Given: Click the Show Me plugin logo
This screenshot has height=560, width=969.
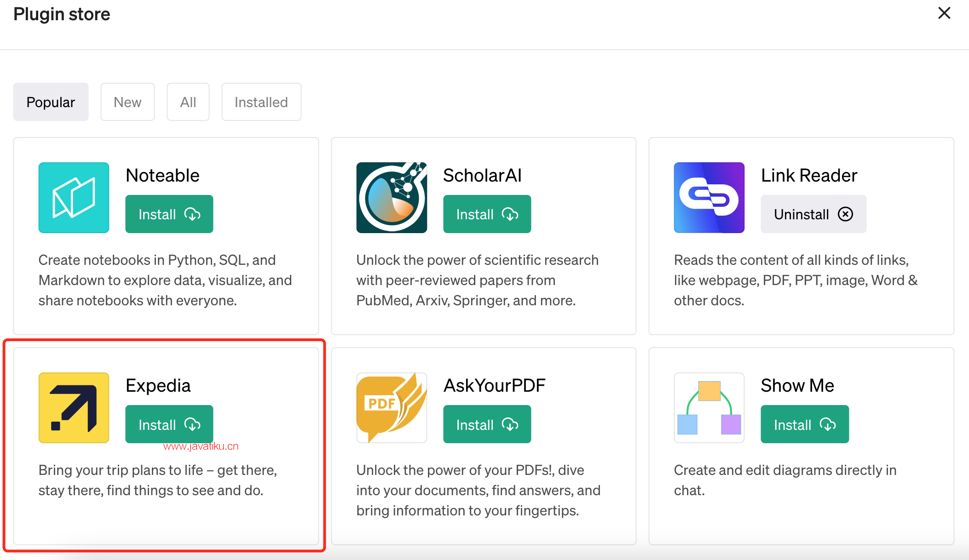Looking at the screenshot, I should coord(709,408).
